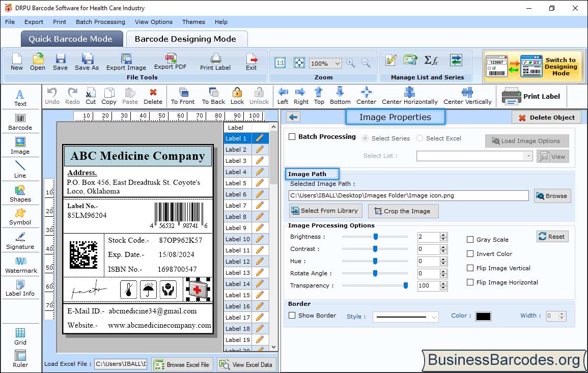This screenshot has width=588, height=373.
Task: Click Crop the Image button
Action: (x=403, y=211)
